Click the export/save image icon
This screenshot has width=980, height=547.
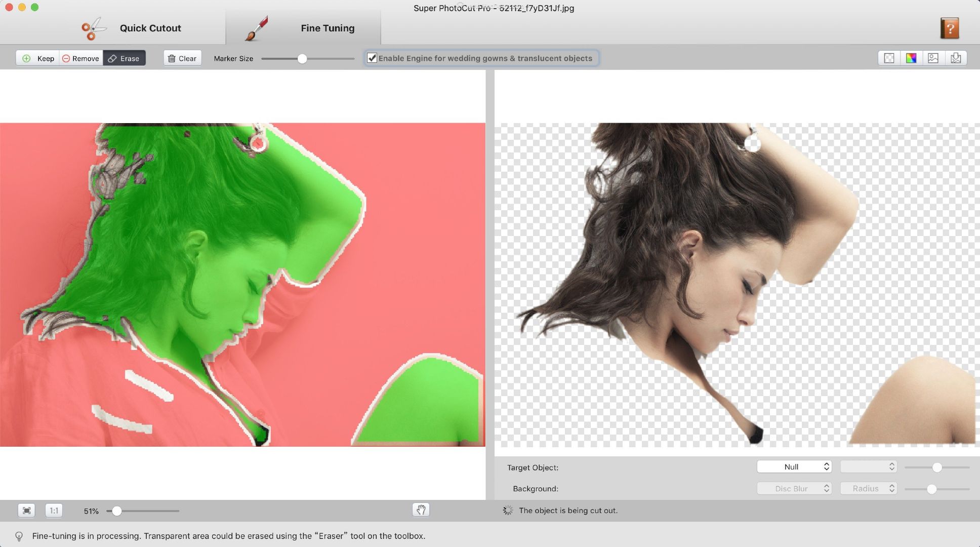956,58
